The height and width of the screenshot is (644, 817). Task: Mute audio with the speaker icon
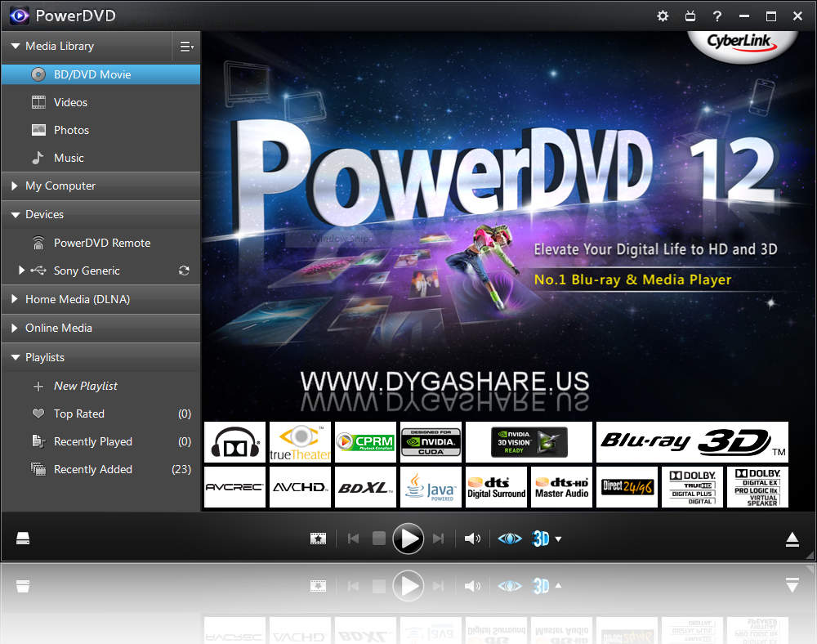point(472,539)
